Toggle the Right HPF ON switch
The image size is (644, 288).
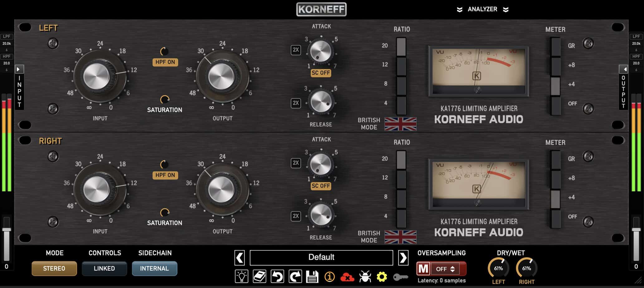[165, 175]
